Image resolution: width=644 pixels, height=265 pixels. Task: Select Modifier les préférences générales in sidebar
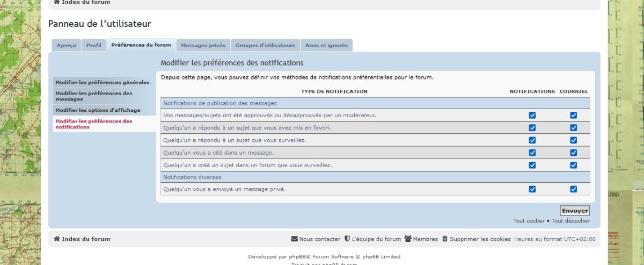coord(103,82)
